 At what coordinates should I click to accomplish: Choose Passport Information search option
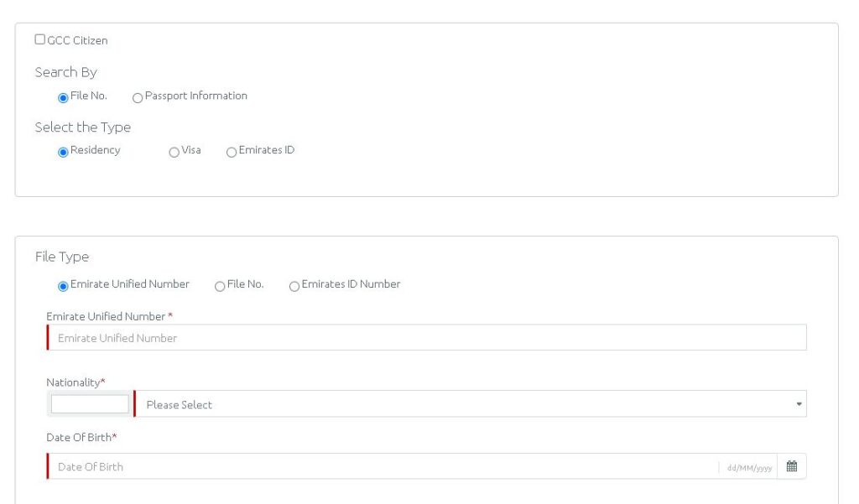138,97
